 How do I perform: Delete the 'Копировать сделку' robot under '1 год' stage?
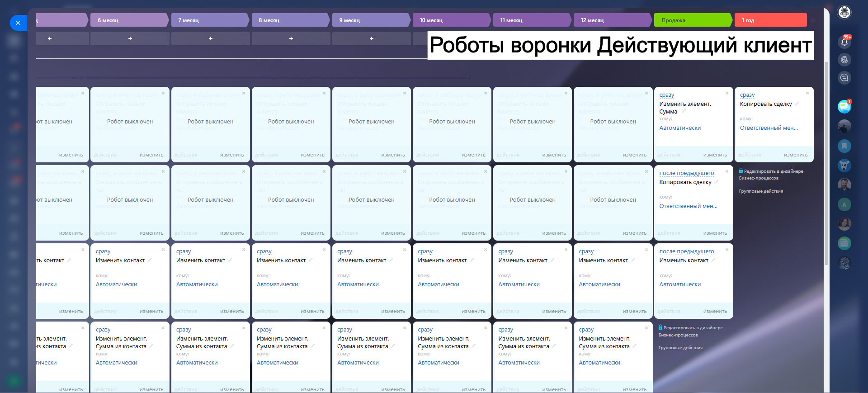tap(807, 93)
